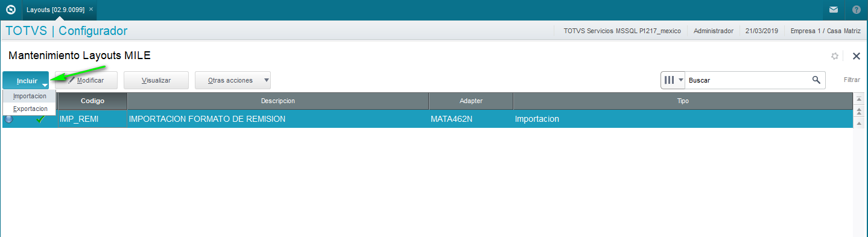Open the search column selector dropdown

click(673, 80)
